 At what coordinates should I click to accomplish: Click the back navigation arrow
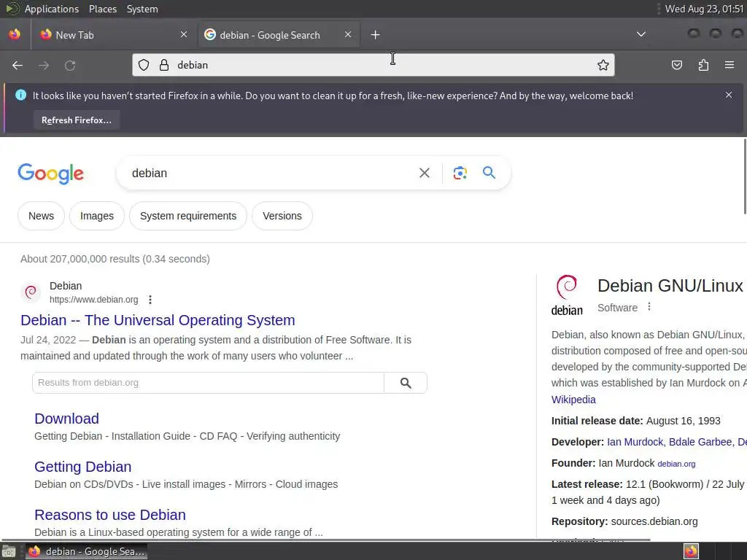[x=18, y=65]
